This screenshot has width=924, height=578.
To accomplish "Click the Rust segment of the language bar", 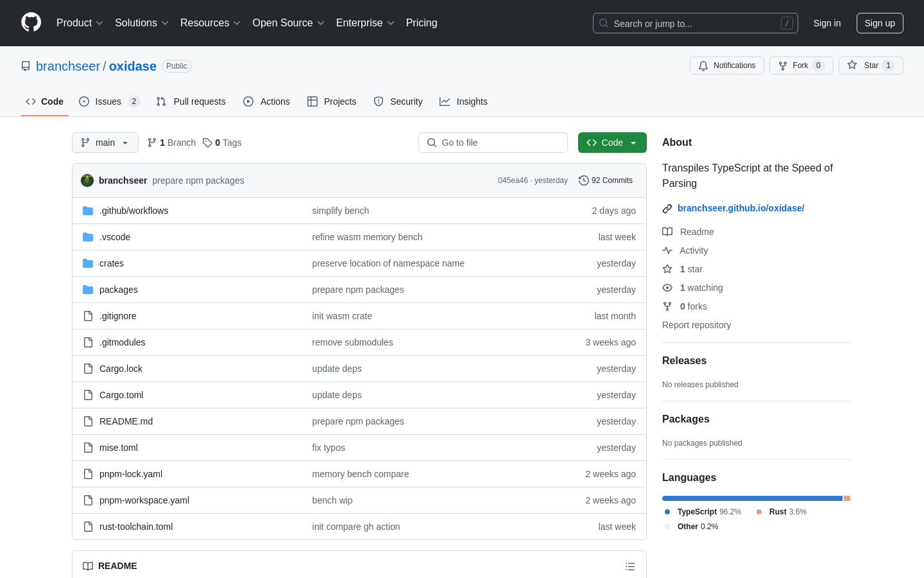I will pyautogui.click(x=847, y=498).
